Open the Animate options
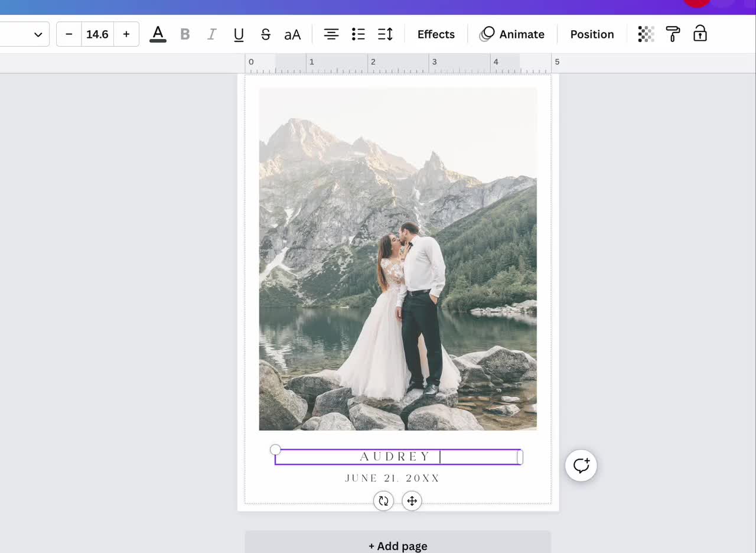The image size is (756, 553). pyautogui.click(x=513, y=34)
